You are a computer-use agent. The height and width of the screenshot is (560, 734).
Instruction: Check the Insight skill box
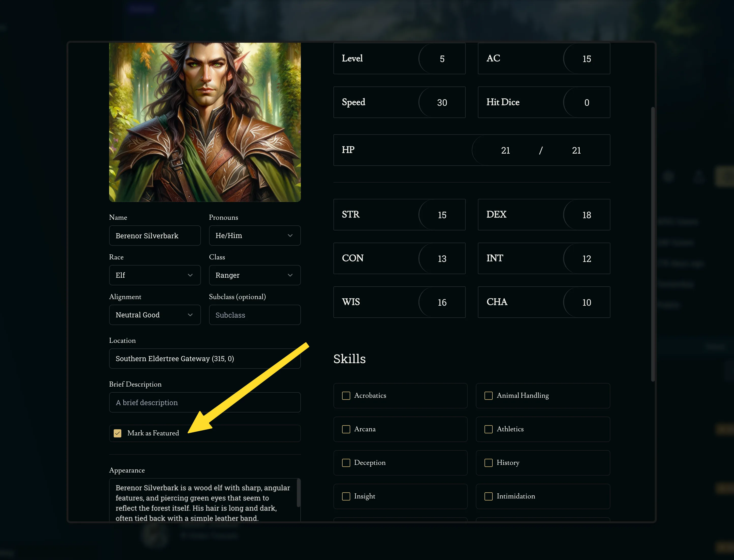coord(346,496)
